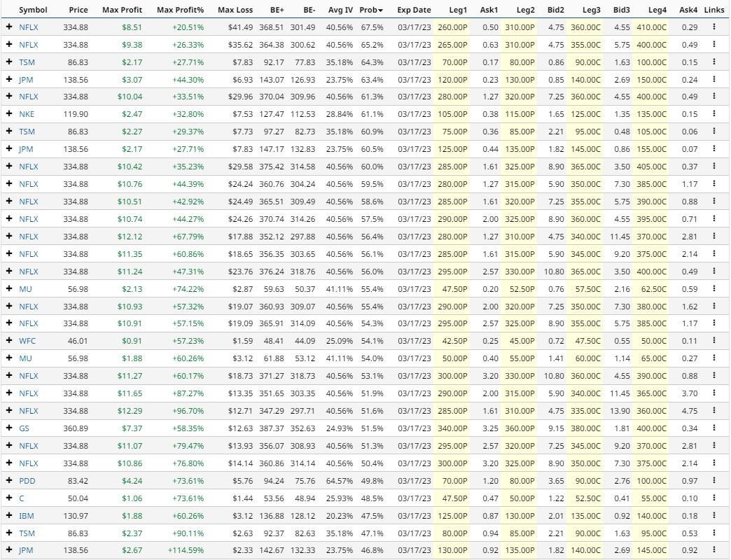Expand the JPM $3.07 profit row
731x560 pixels.
coord(9,79)
